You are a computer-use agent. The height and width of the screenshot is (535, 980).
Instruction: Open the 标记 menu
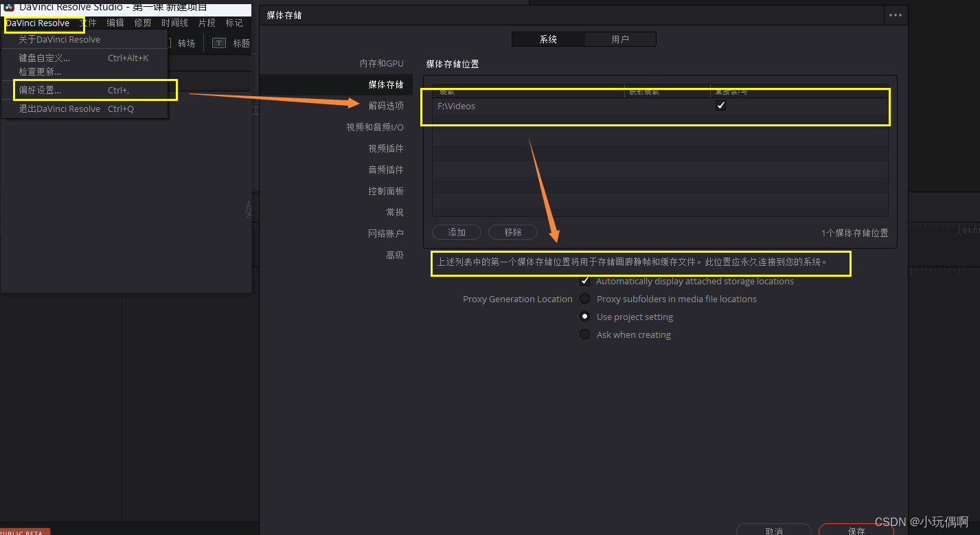point(234,23)
